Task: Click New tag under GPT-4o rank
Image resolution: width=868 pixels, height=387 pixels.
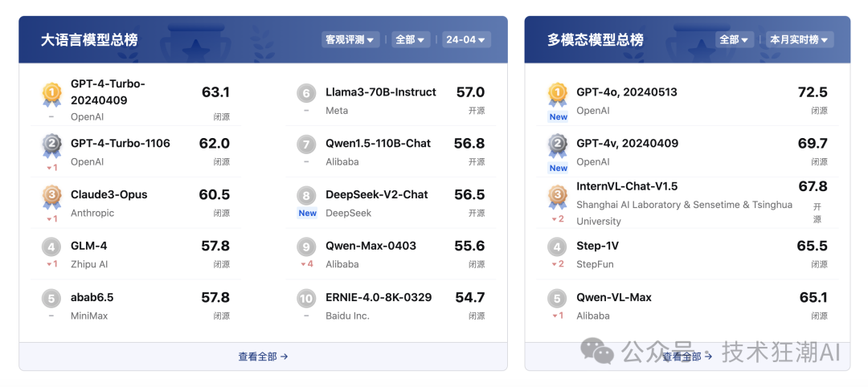Action: tap(558, 116)
